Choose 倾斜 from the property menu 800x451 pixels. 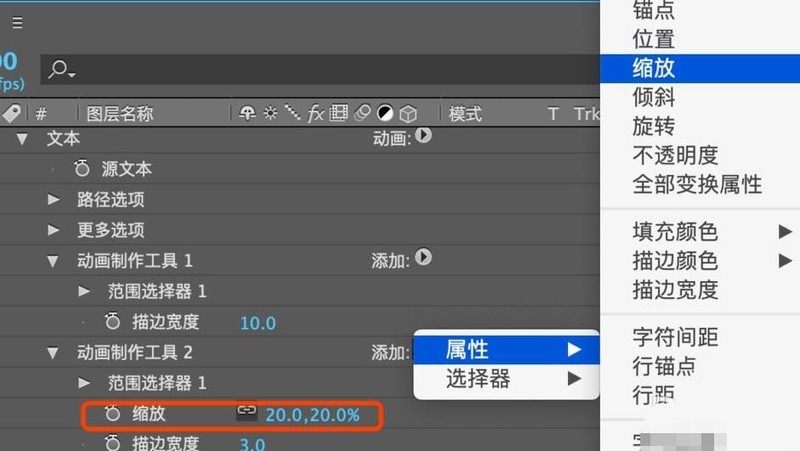pos(700,97)
